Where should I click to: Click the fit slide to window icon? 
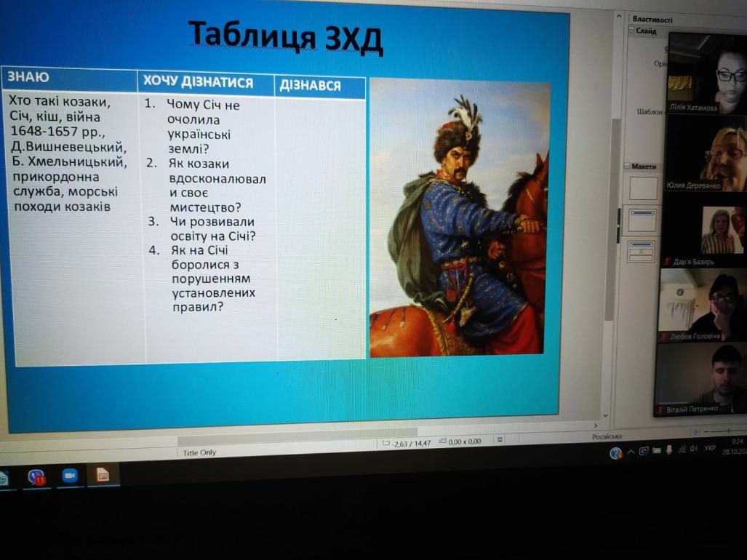point(695,431)
